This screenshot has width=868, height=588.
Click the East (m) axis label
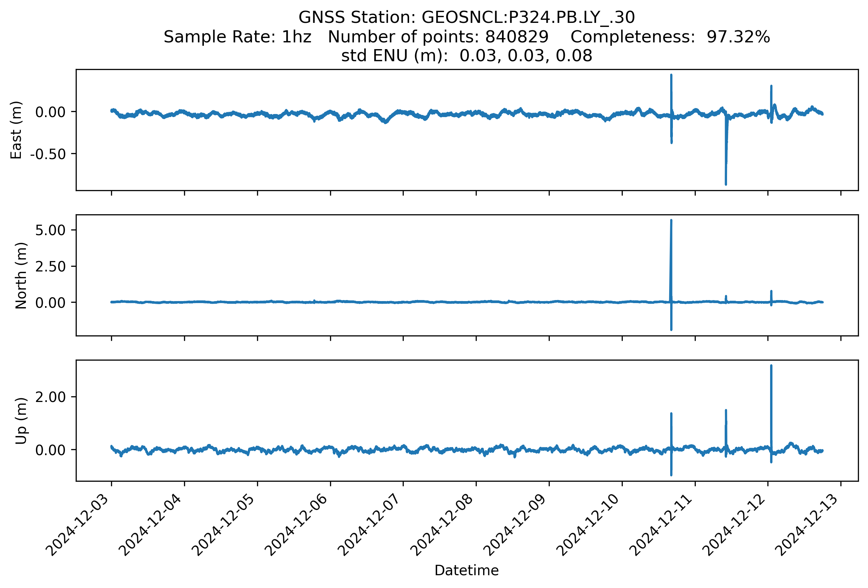[x=16, y=130]
